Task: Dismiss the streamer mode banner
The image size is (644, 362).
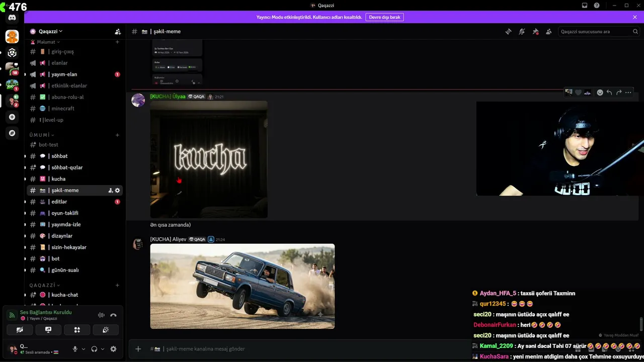Action: (x=635, y=17)
